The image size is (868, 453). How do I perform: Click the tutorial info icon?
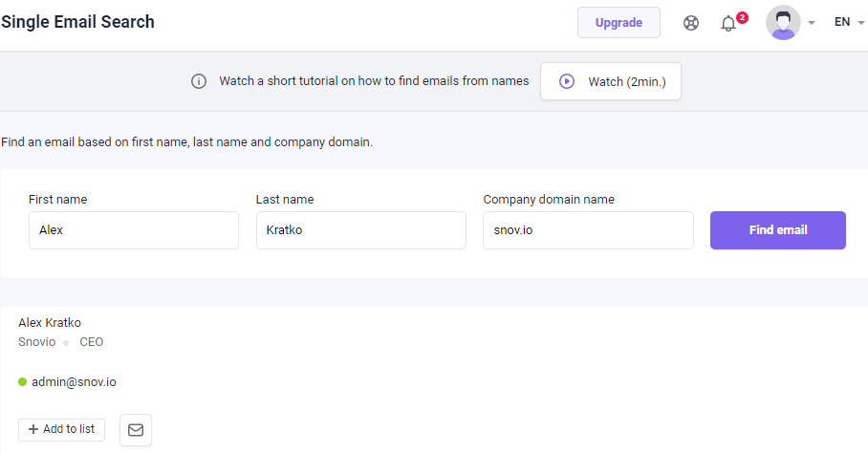coord(199,81)
